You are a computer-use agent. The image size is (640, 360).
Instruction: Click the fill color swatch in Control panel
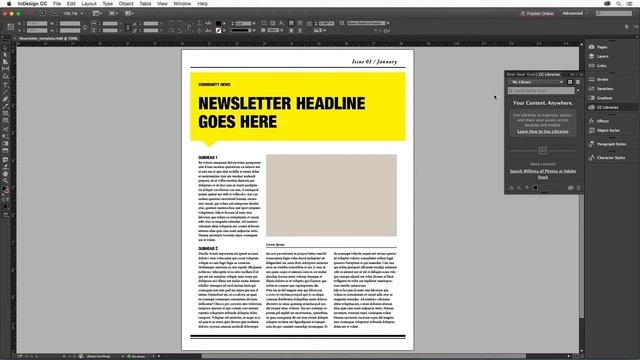pos(218,23)
